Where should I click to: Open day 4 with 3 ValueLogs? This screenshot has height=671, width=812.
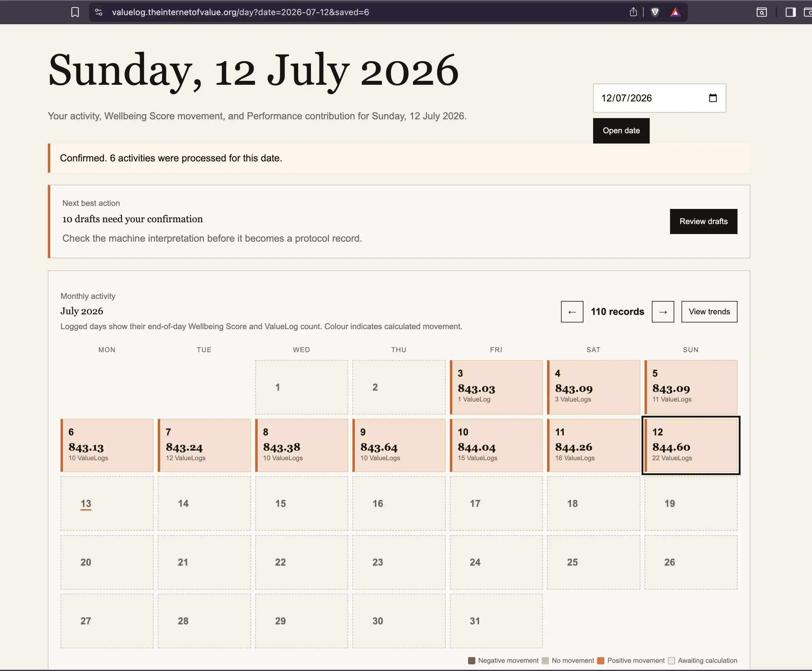click(x=593, y=387)
